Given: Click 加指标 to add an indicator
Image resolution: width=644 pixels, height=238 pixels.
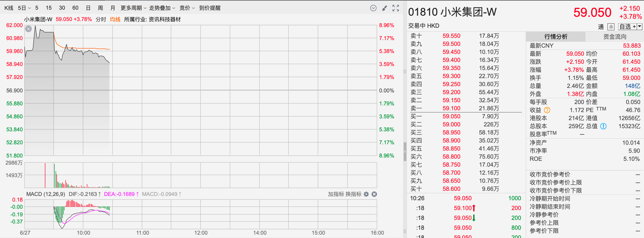Looking at the screenshot, I should pos(336,194).
